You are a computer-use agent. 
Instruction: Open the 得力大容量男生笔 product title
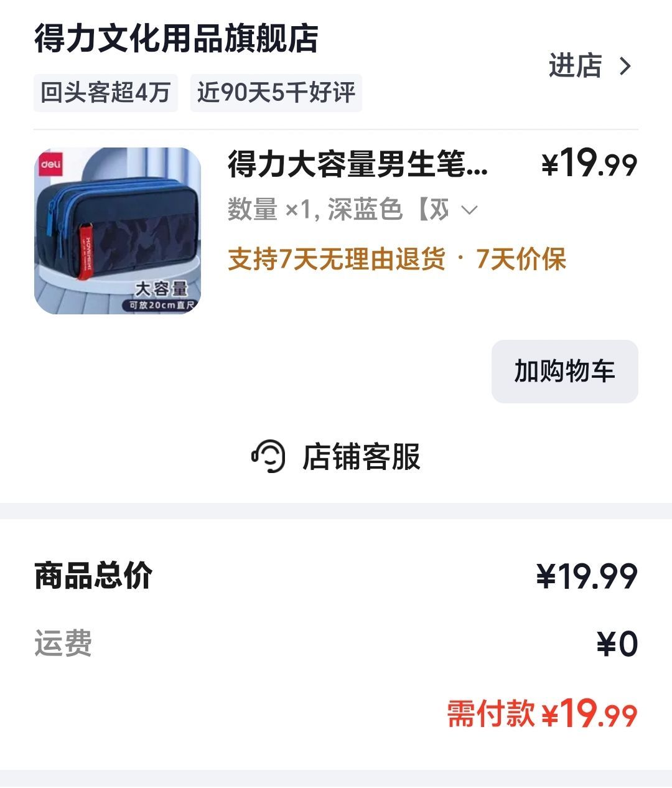coord(358,164)
